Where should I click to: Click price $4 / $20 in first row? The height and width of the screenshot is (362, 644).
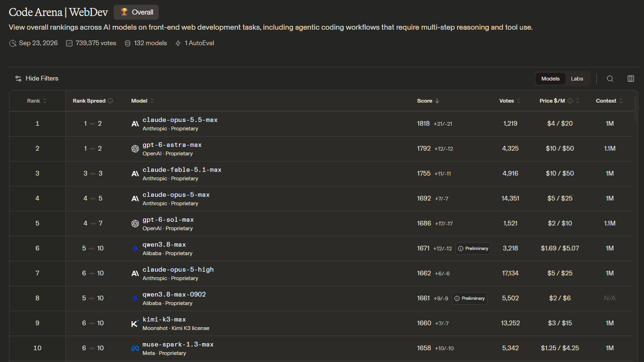coord(560,124)
